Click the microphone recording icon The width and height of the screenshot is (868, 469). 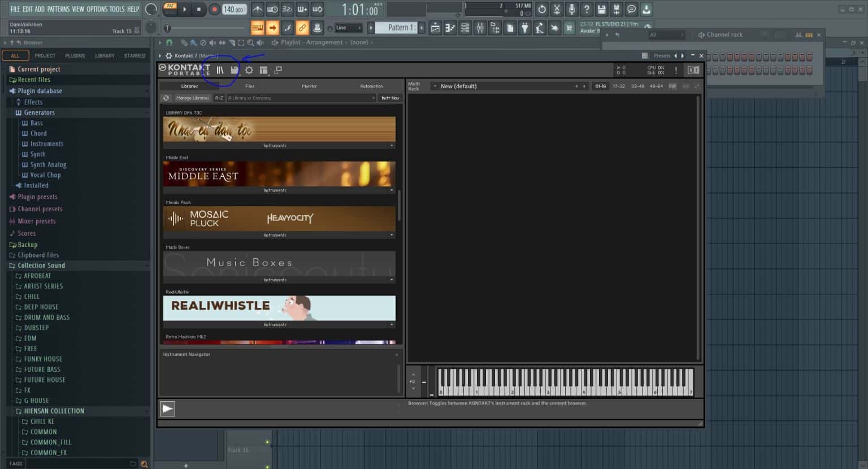tap(572, 9)
